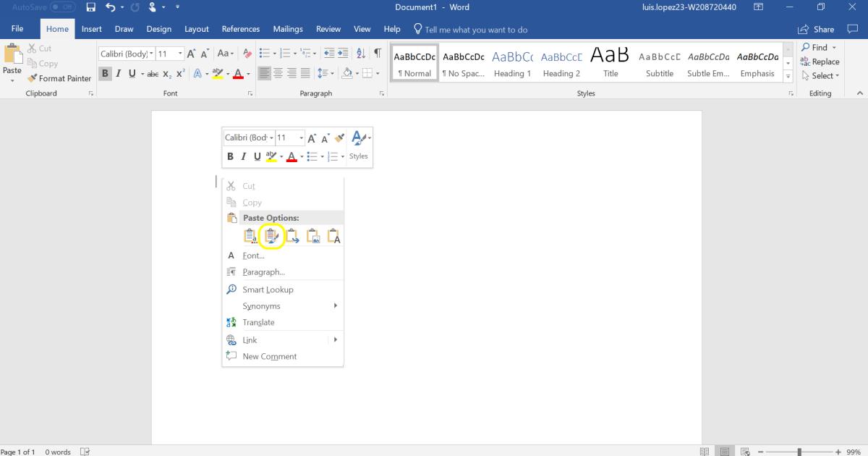The width and height of the screenshot is (868, 456).
Task: Pick the yellow Text Highlight Color swatch
Action: coord(217,73)
